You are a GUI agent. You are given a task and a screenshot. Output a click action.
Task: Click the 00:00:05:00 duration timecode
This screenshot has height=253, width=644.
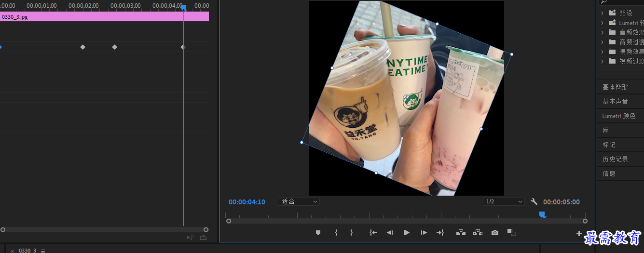pyautogui.click(x=562, y=202)
